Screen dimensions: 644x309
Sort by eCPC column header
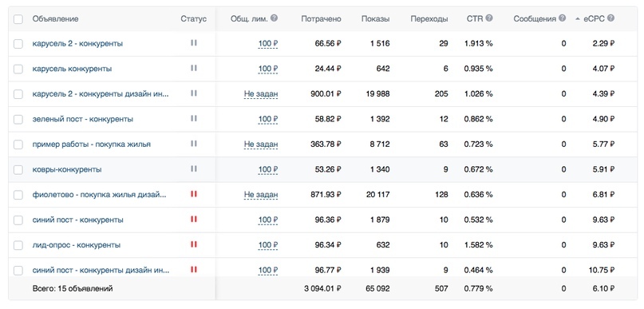coord(595,19)
